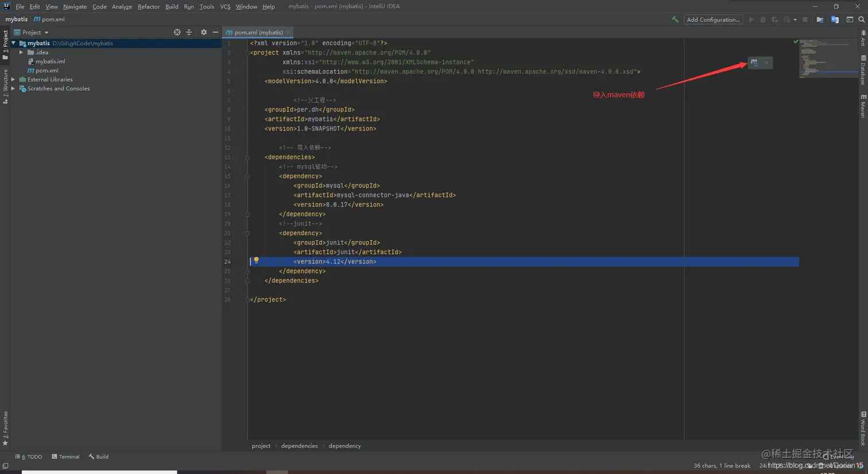Screen dimensions: 868x474
Task: Click the '36 chars, 1 line break' status text
Action: (722, 465)
